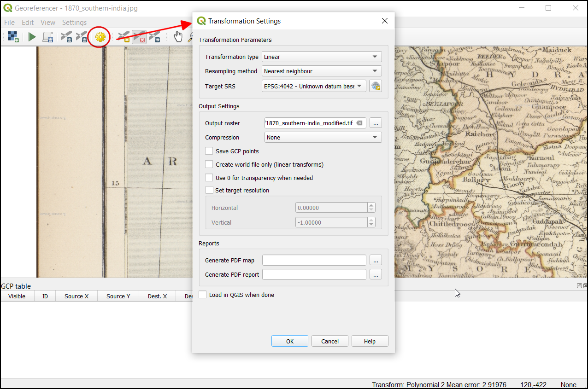Viewport: 588px width, 389px height.
Task: Click the Source Y column header
Action: point(118,296)
